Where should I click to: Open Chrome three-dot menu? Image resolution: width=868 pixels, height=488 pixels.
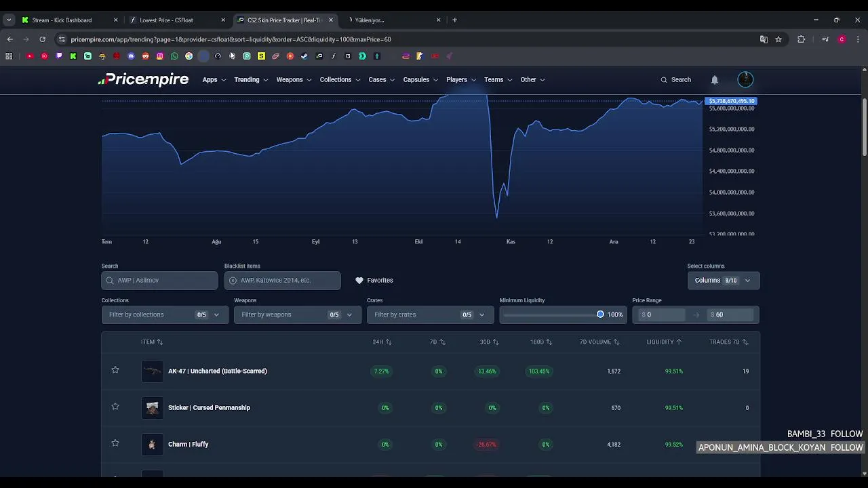coord(858,39)
